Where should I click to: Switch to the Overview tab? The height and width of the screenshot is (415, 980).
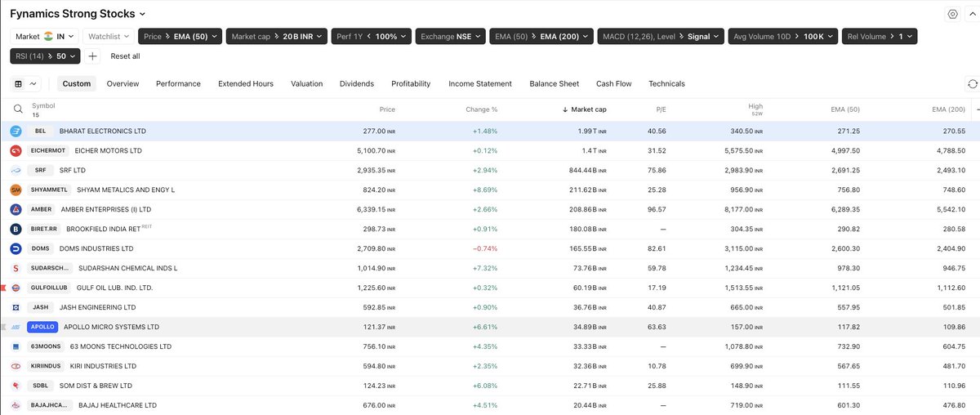[122, 83]
